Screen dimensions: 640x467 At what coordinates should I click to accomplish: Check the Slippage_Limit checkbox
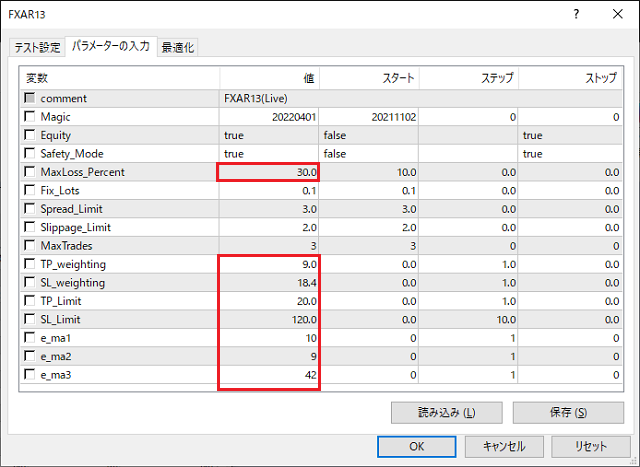click(x=30, y=227)
